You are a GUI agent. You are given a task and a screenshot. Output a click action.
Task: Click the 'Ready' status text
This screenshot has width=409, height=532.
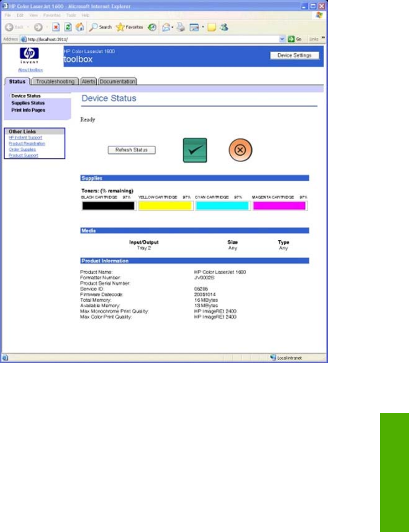pos(88,120)
